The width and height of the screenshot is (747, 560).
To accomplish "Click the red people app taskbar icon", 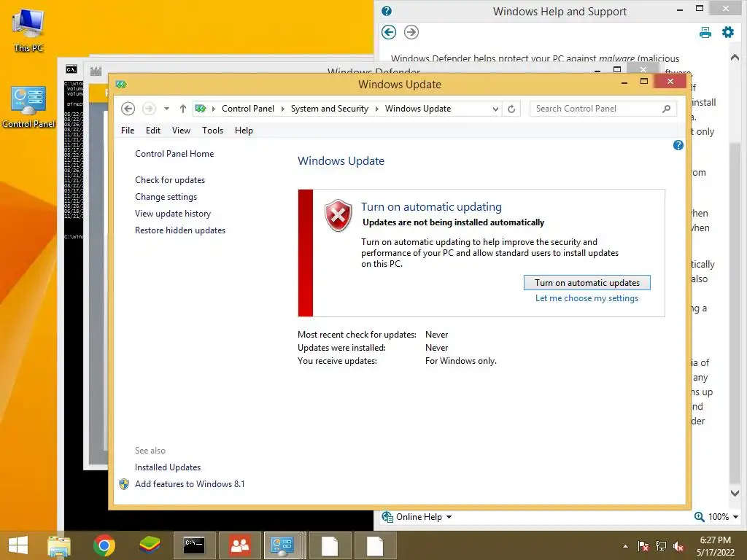I will (x=239, y=545).
